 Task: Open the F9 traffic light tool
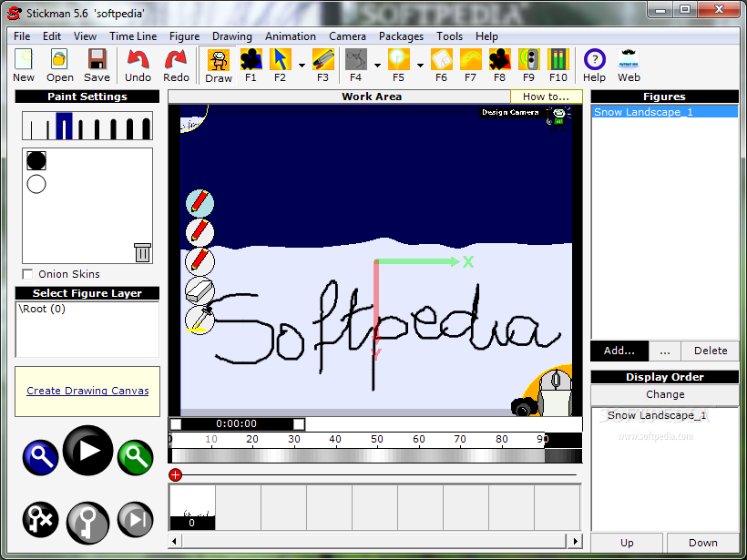point(528,66)
